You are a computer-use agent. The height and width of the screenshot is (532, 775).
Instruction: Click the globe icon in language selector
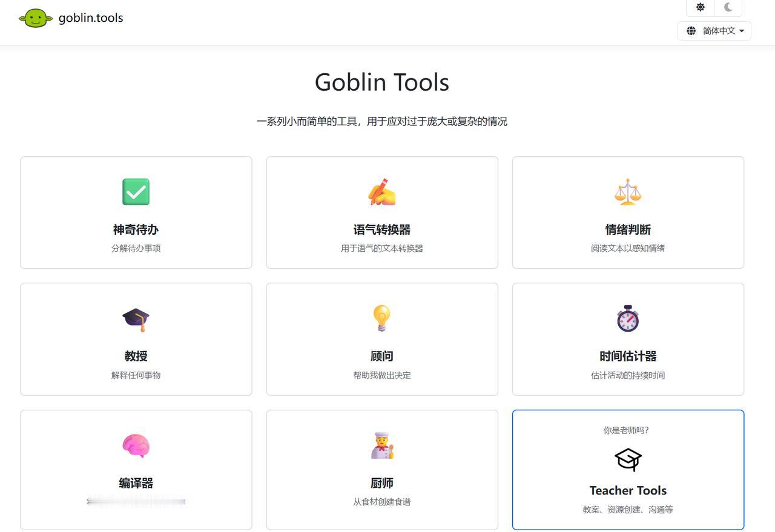[x=691, y=31]
